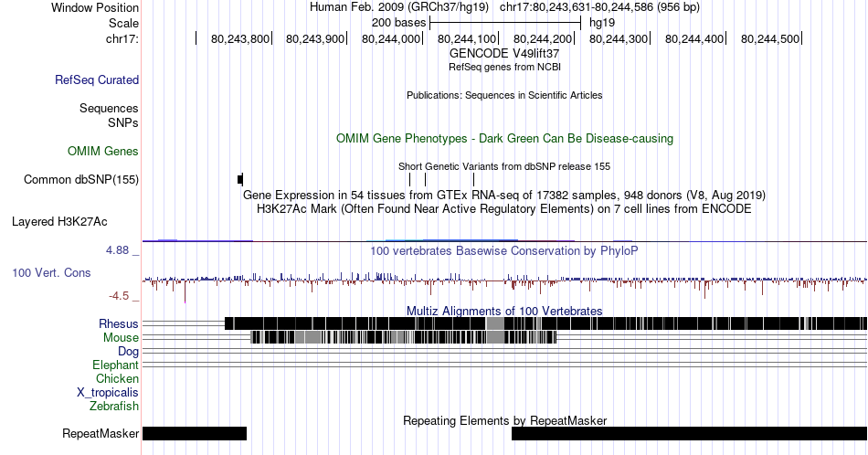This screenshot has height=455, width=868.
Task: Open the 100 Vert. Cons track label
Action: click(51, 272)
